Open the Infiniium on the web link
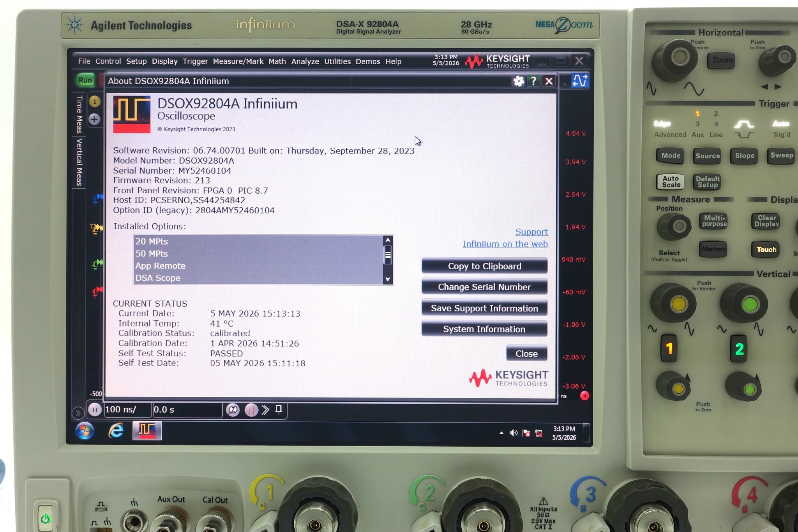Screen dimensions: 798x532 tap(505, 244)
